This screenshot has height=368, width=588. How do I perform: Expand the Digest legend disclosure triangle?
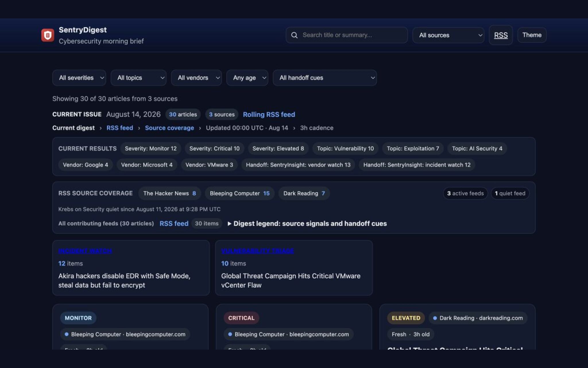(x=229, y=224)
